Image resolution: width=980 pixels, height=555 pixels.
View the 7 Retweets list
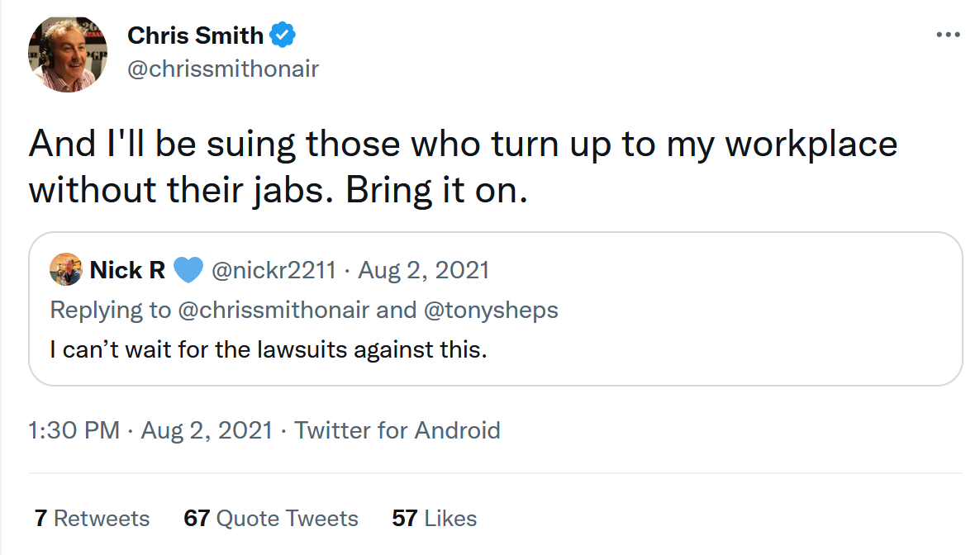pos(93,519)
